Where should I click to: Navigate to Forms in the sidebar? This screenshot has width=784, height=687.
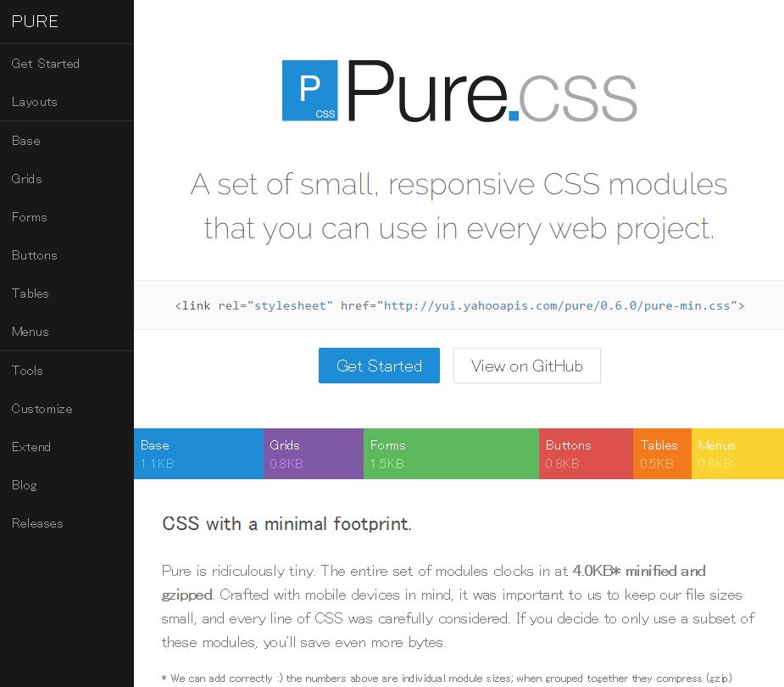(x=66, y=217)
